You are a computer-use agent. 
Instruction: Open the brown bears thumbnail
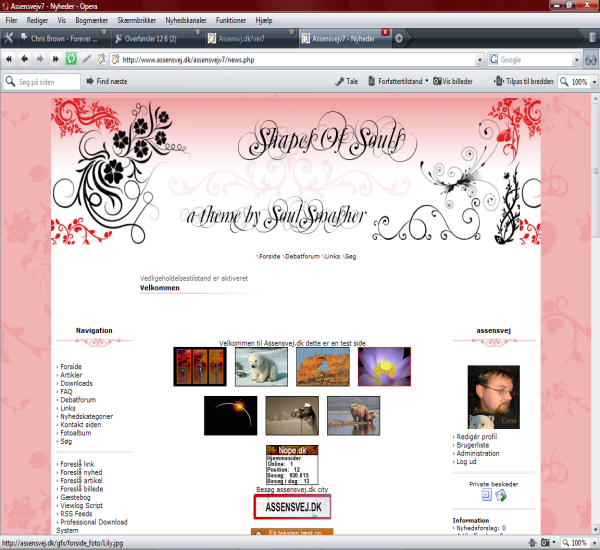tap(354, 416)
